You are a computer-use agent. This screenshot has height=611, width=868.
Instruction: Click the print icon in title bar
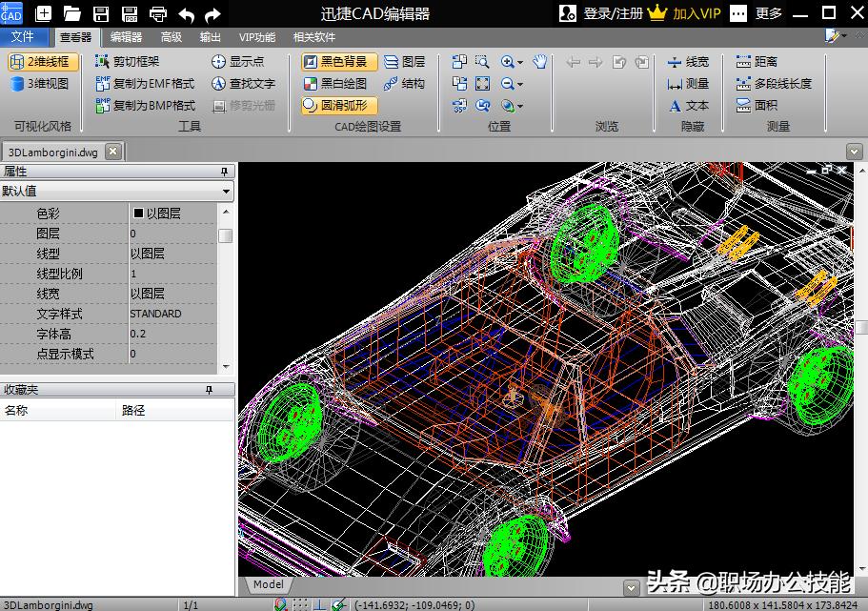(x=158, y=13)
